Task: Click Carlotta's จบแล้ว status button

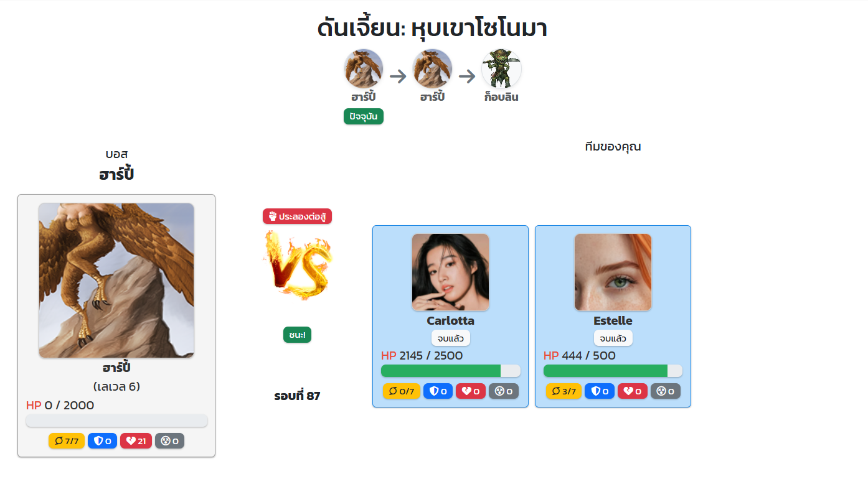Action: pyautogui.click(x=451, y=338)
